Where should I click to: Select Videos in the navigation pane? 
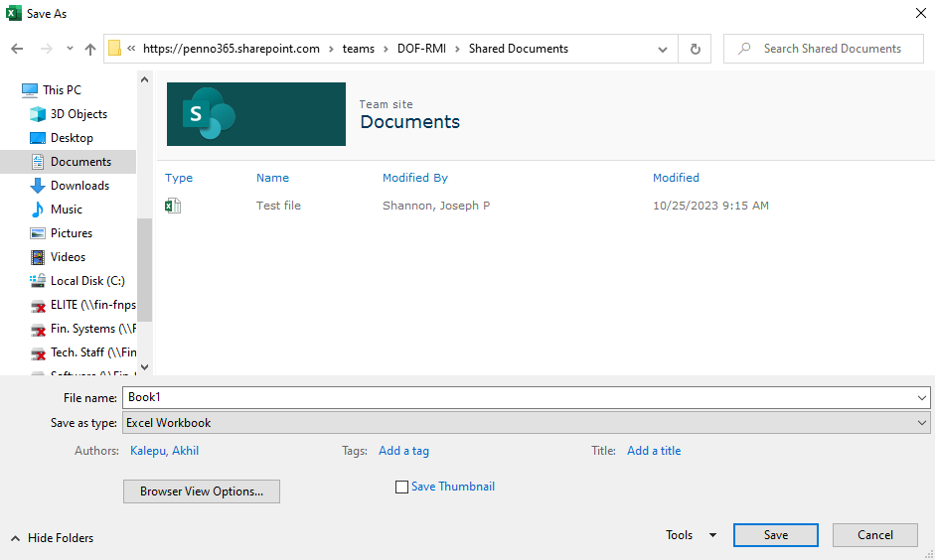[x=68, y=257]
